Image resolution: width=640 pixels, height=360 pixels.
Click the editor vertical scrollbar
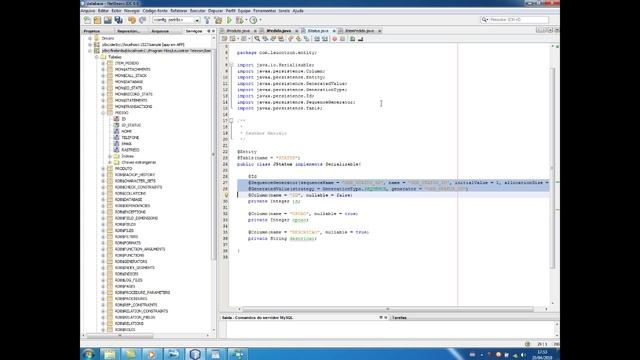552,167
